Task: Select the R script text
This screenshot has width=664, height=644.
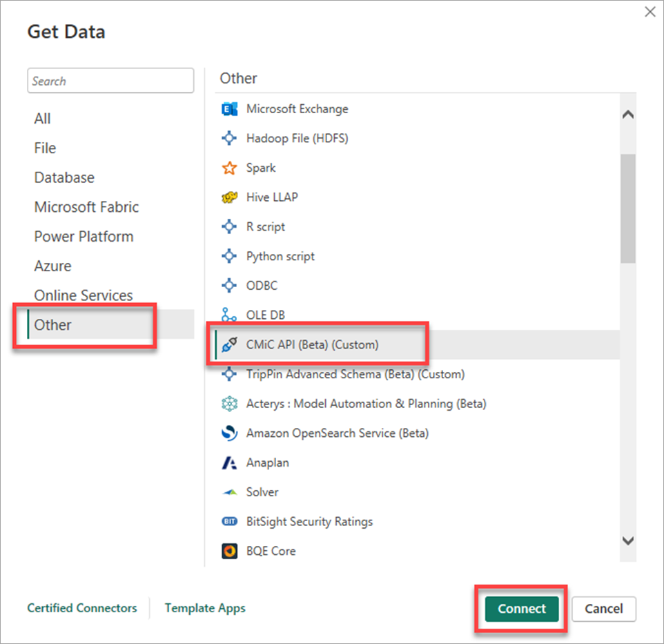Action: point(266,227)
